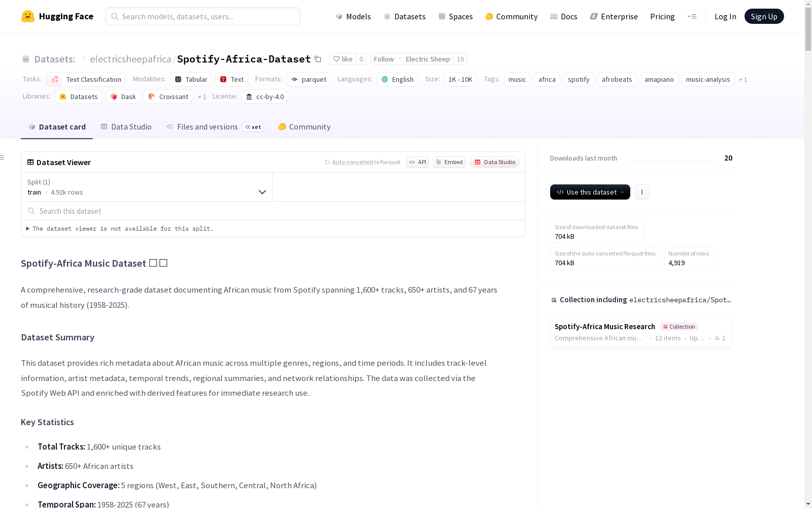Screen dimensions: 812x508
Task: Click the left sidebar table of contents icon
Action: pos(3,157)
